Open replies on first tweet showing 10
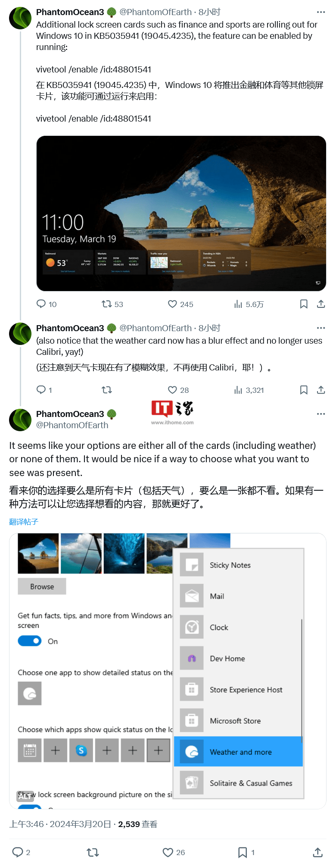336x868 pixels. point(47,304)
